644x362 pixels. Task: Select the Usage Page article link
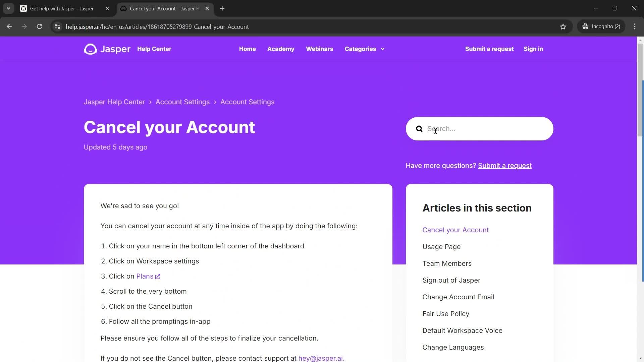coord(441,247)
